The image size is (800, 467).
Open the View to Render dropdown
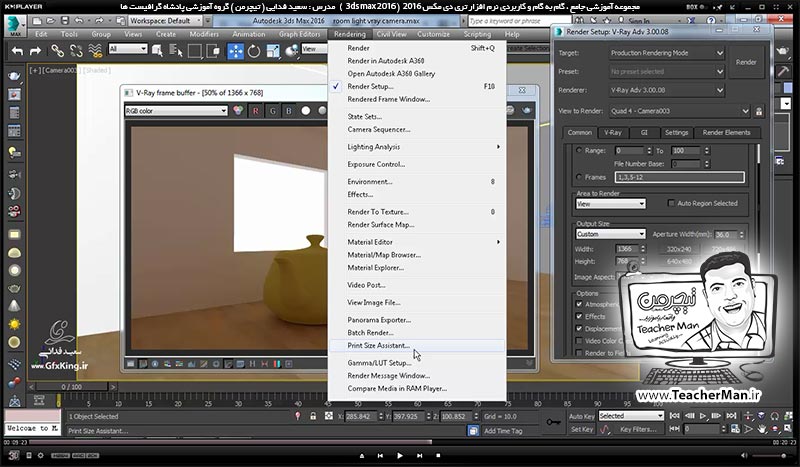tap(679, 111)
